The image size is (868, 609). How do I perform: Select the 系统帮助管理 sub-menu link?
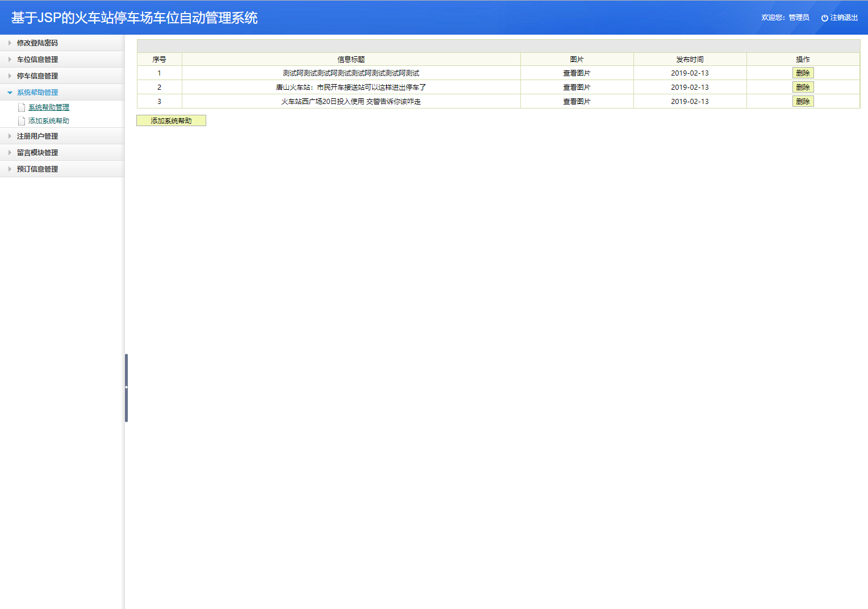click(49, 107)
